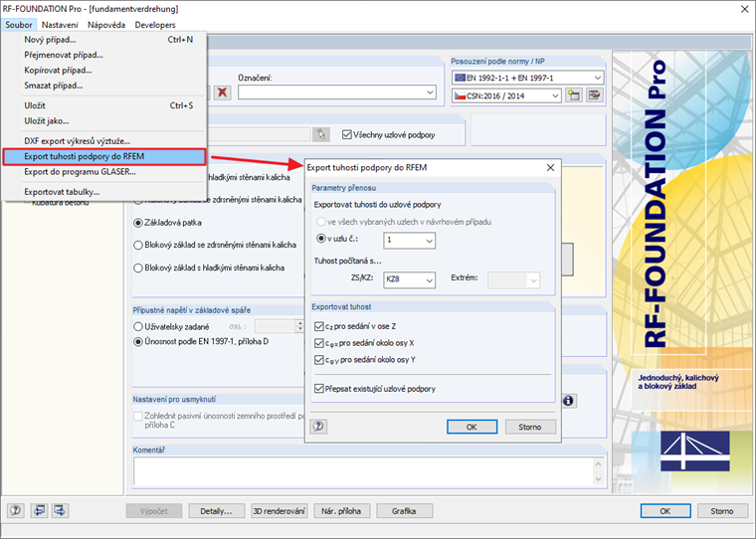Select the 'v uzlu č.' radio button

point(321,239)
